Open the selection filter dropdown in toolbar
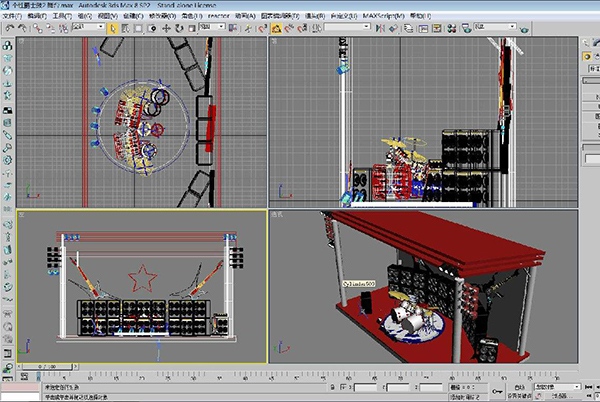600x402 pixels. (x=86, y=28)
